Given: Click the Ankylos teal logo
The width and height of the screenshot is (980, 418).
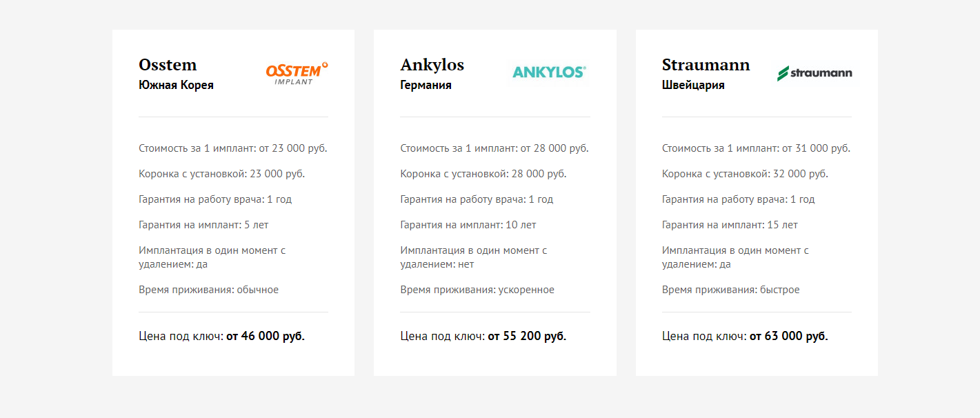Looking at the screenshot, I should click(x=549, y=72).
